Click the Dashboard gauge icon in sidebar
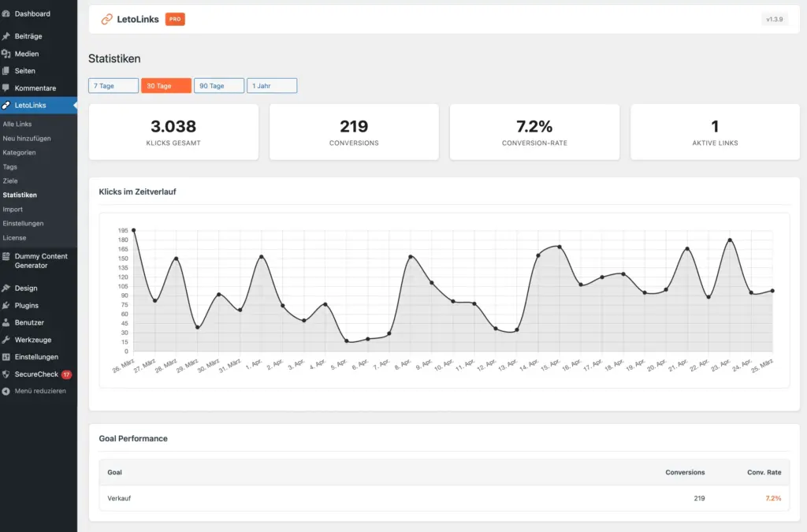This screenshot has height=532, width=807. coord(6,14)
